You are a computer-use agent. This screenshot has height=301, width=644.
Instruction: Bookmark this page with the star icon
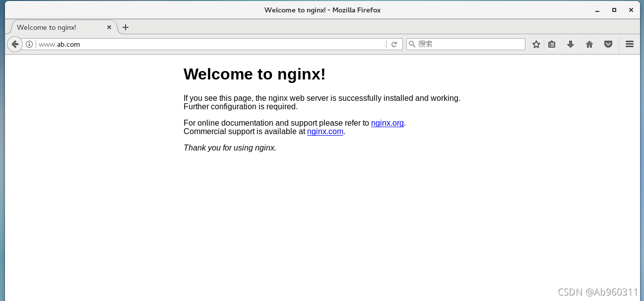[x=536, y=44]
